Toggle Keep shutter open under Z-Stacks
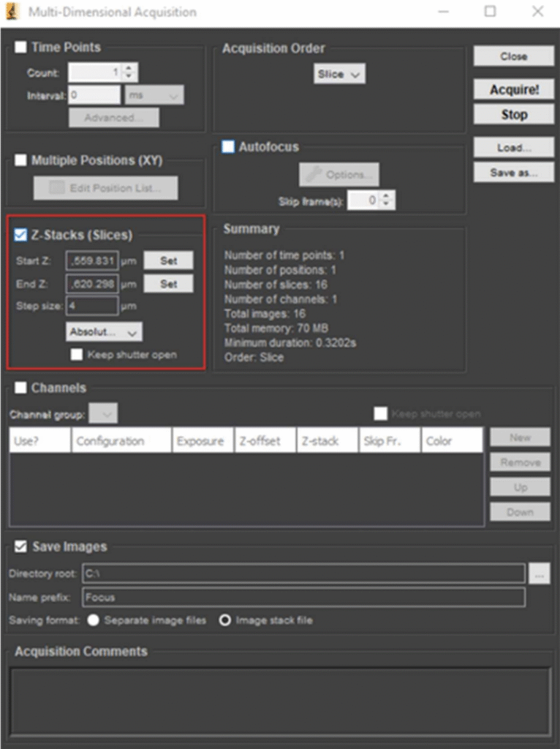 point(77,355)
